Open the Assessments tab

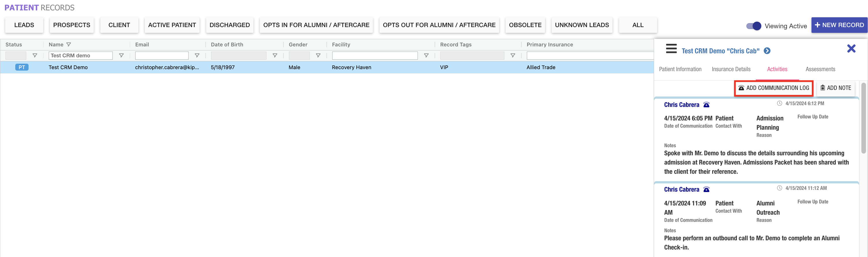coord(820,69)
